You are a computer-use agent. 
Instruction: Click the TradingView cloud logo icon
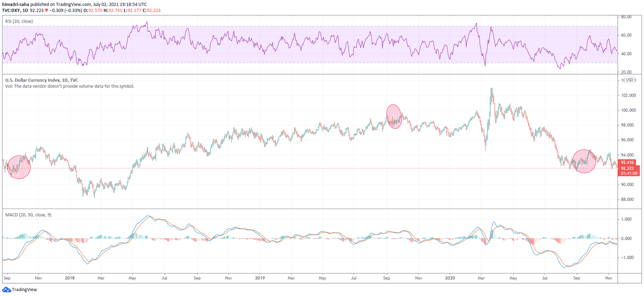[6, 290]
